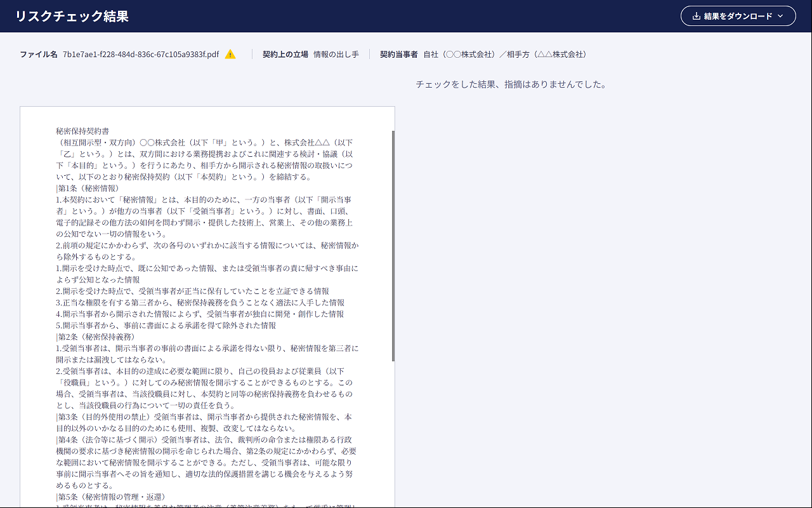Click the チェックをした結果、指摘はありませんでした message
812x508 pixels.
coord(511,84)
